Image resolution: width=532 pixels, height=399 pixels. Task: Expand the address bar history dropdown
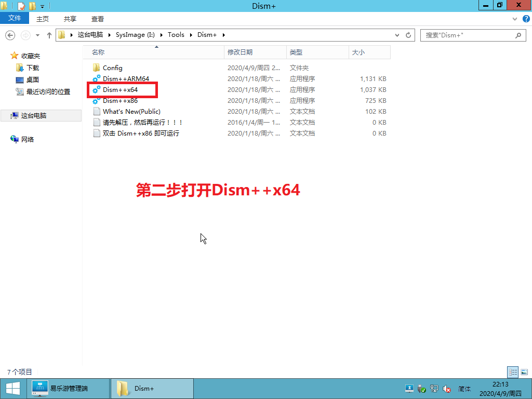[x=397, y=35]
